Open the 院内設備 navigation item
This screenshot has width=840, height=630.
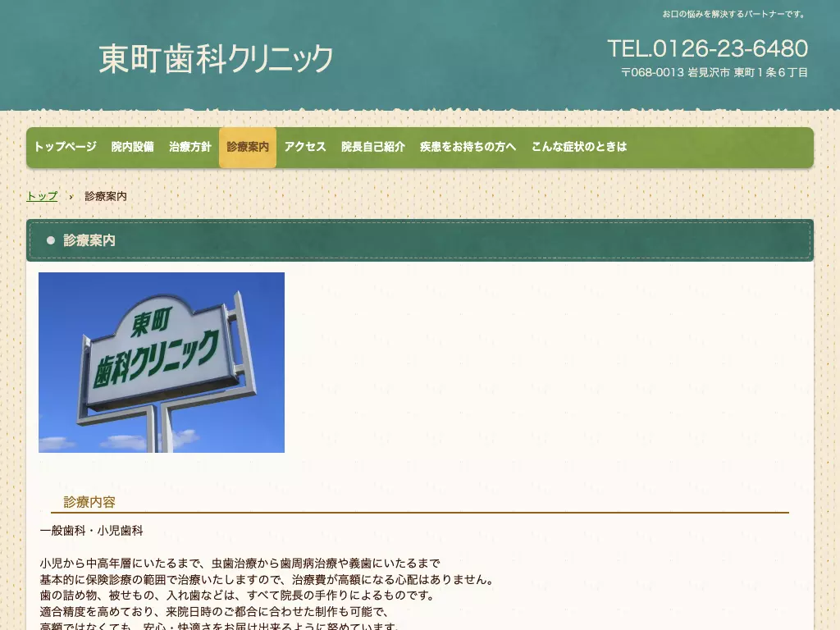pos(132,148)
